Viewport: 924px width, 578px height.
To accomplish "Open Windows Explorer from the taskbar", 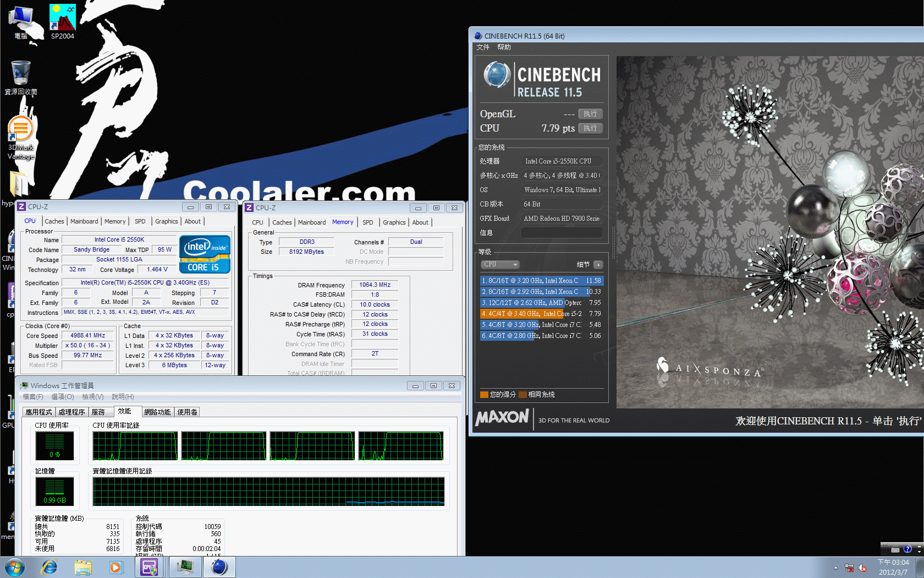I will (x=82, y=567).
